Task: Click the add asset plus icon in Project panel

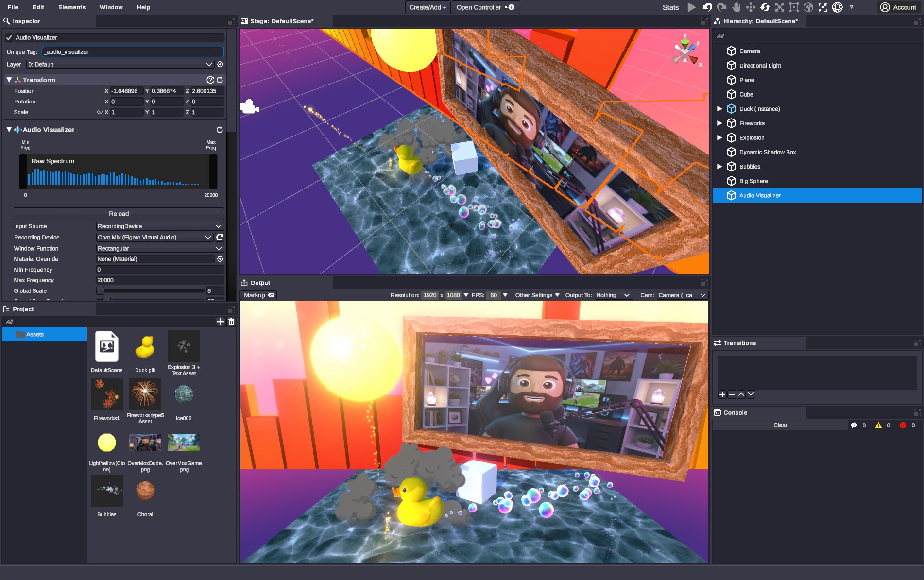Action: [221, 322]
